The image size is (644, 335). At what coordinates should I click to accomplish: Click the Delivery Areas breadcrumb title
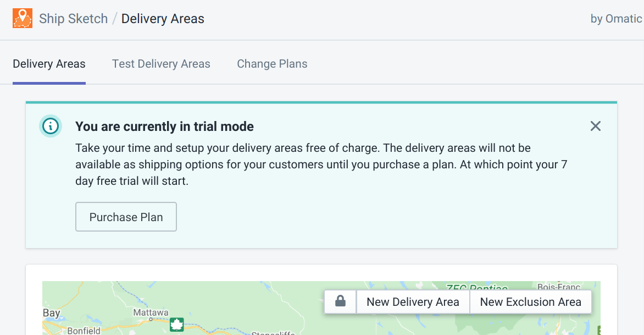(x=163, y=19)
